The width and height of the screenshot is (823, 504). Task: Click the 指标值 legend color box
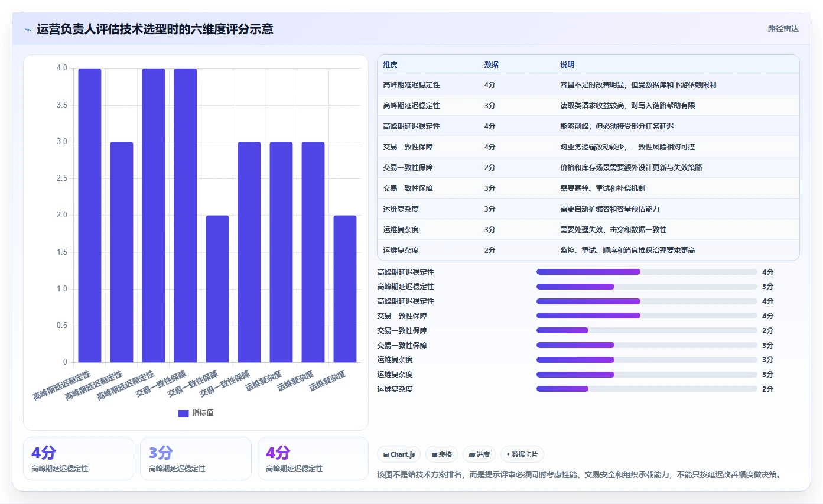183,413
